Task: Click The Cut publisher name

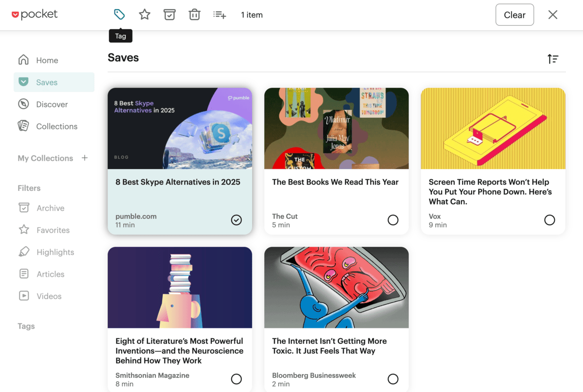Action: tap(285, 216)
